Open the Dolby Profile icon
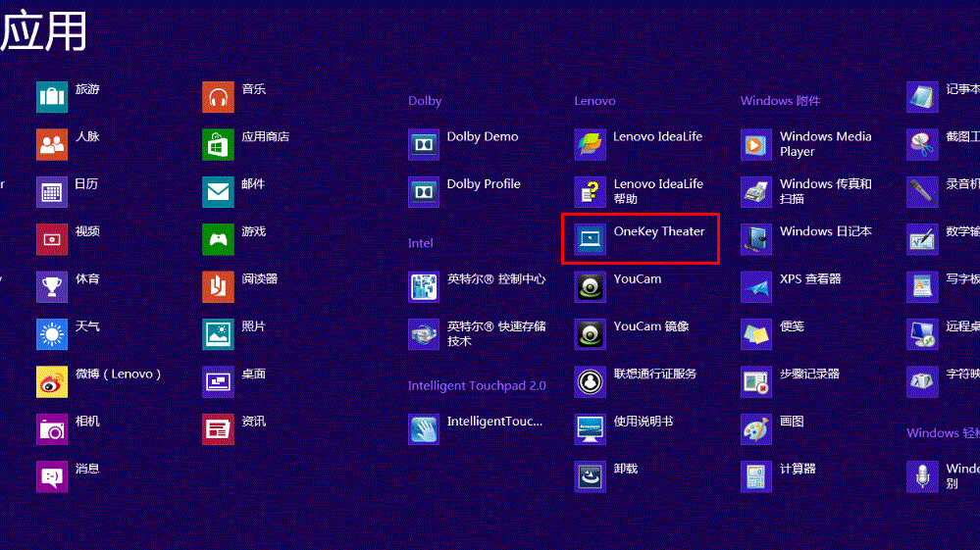 point(424,191)
